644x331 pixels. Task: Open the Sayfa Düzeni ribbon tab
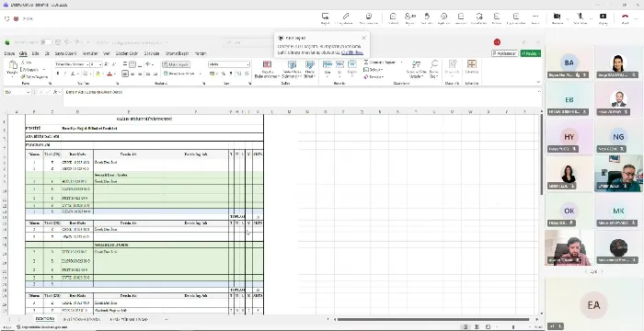tap(65, 53)
